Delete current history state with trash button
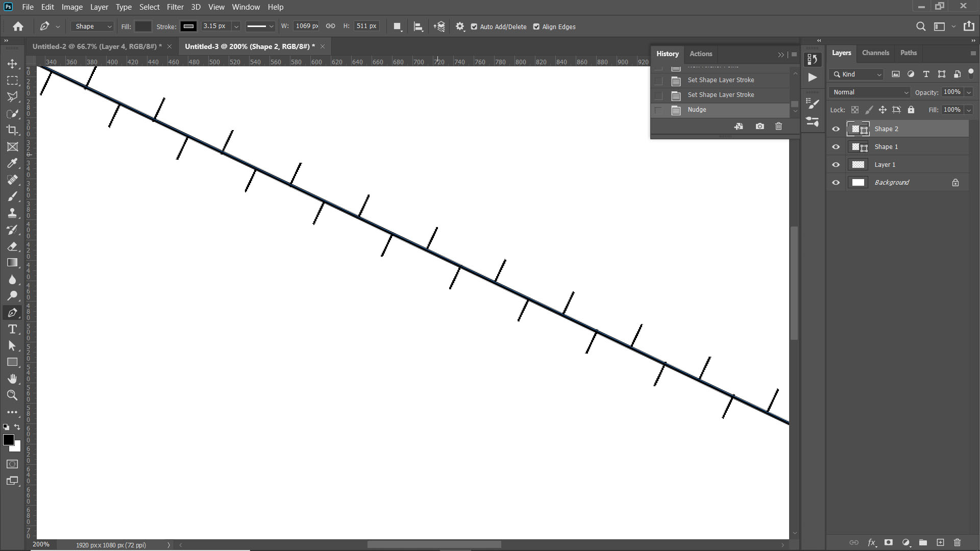Viewport: 980px width, 551px height. tap(778, 126)
